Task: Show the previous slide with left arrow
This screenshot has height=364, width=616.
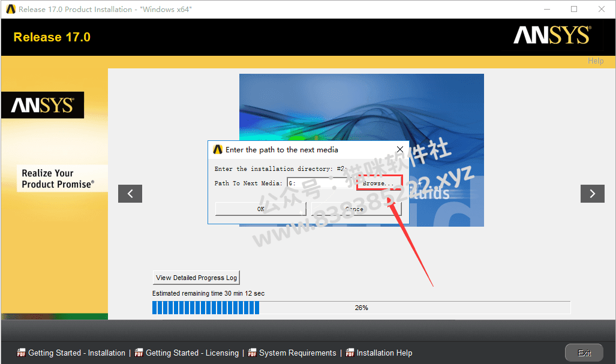Action: coord(130,194)
